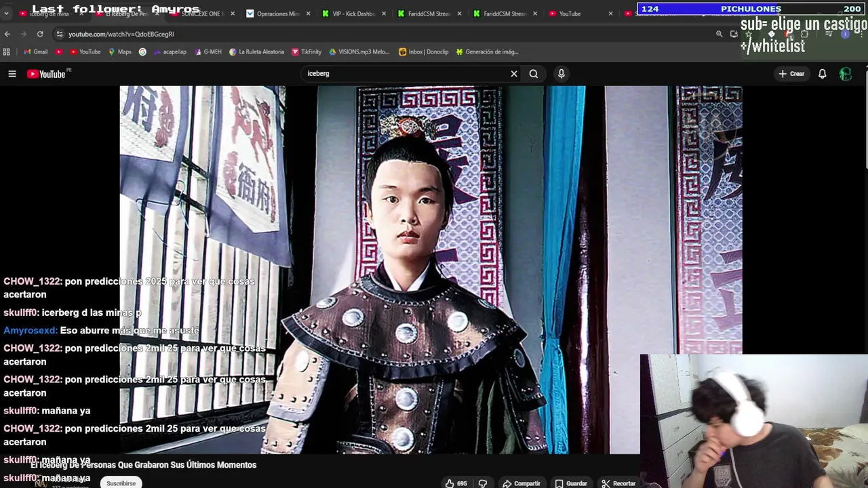Open the Inbox | Donoclip bookmark
Image resolution: width=868 pixels, height=488 pixels.
click(424, 52)
